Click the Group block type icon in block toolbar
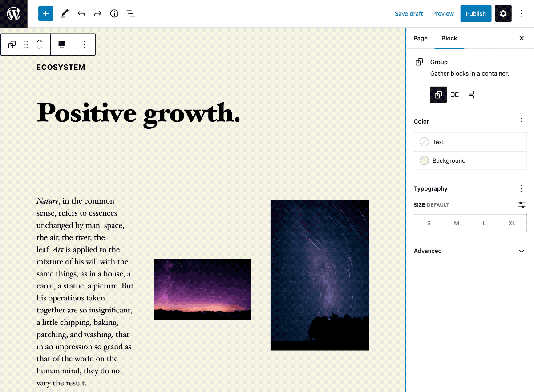This screenshot has width=534, height=392. tap(12, 44)
